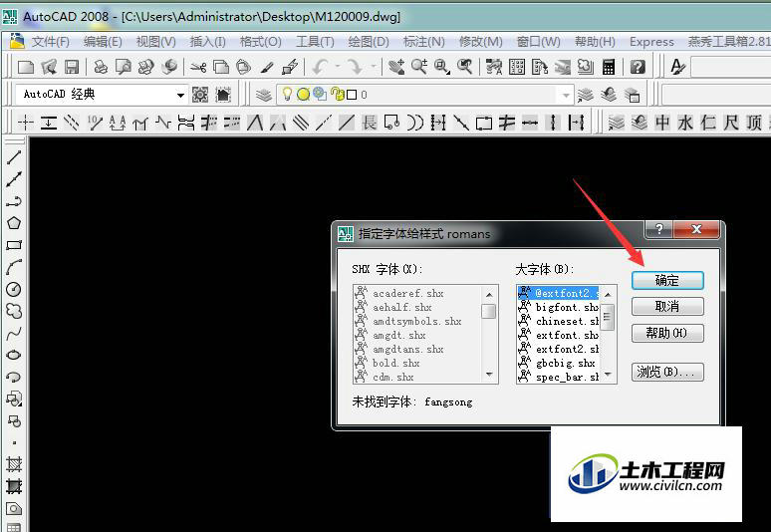The height and width of the screenshot is (532, 771).
Task: Open the Layer Properties Manager icon
Action: coord(264,95)
